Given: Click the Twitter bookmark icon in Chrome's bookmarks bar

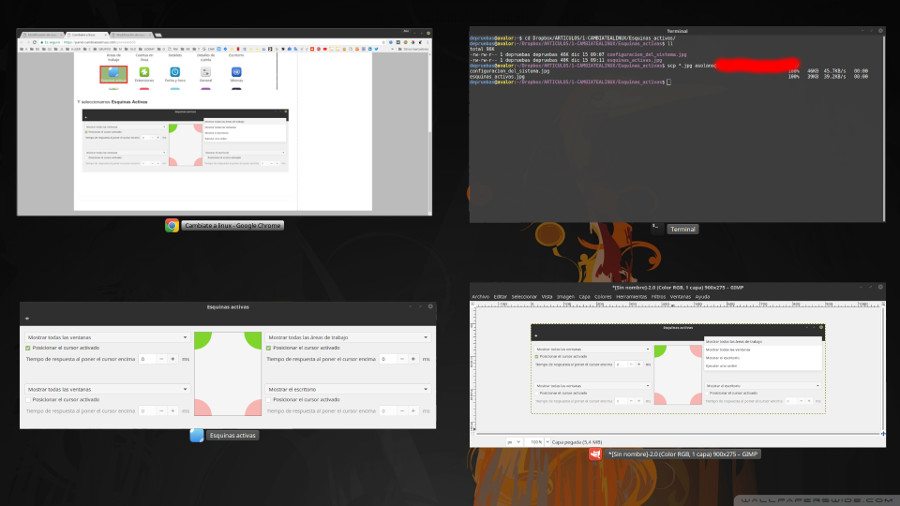Looking at the screenshot, I should point(377,49).
